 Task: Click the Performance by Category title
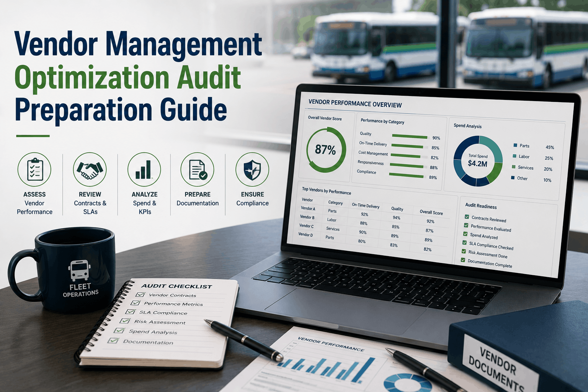point(382,121)
